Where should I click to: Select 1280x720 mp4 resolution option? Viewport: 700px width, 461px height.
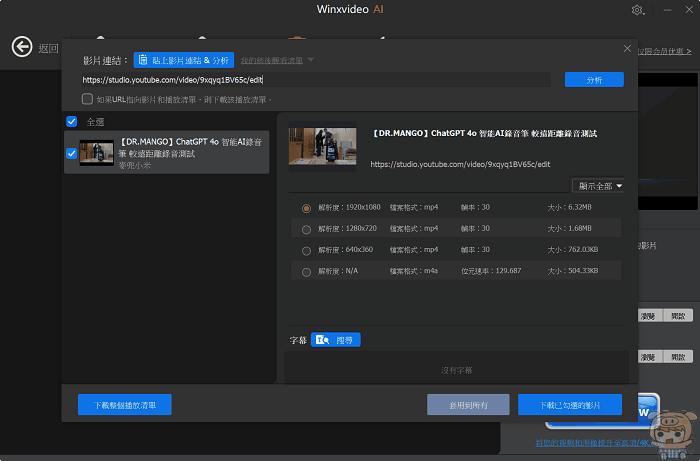point(306,229)
